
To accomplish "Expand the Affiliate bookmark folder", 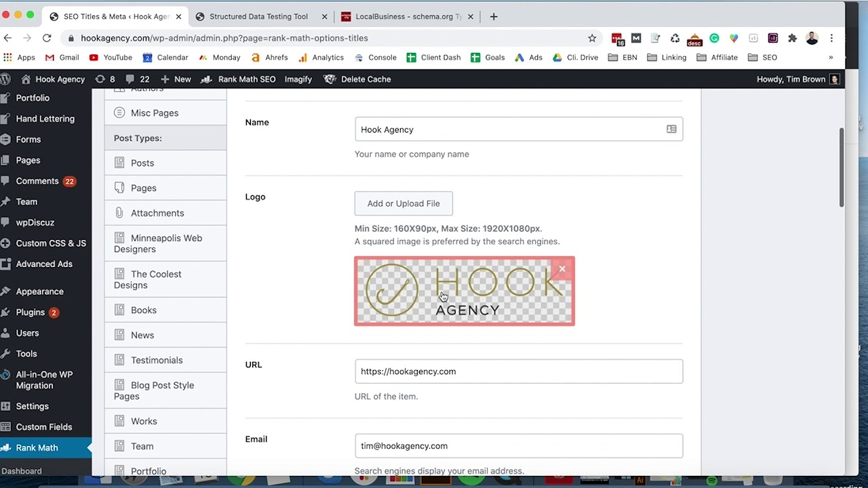I will pyautogui.click(x=717, y=58).
